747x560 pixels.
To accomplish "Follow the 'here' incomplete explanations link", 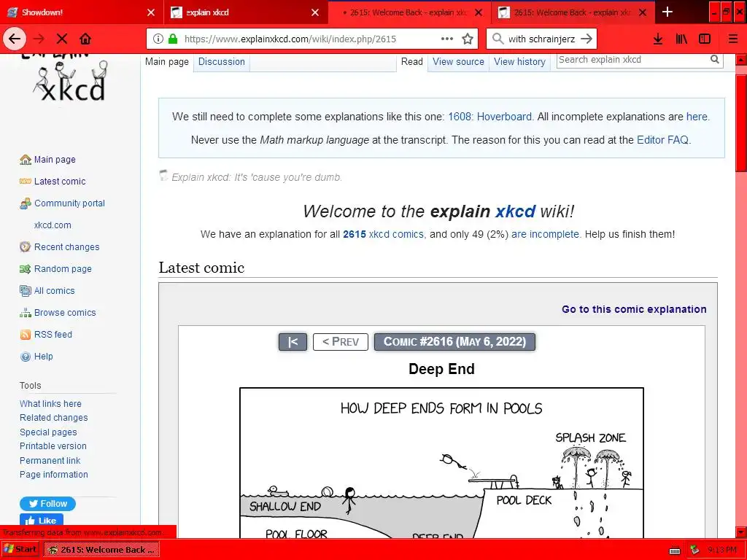I will coord(697,117).
